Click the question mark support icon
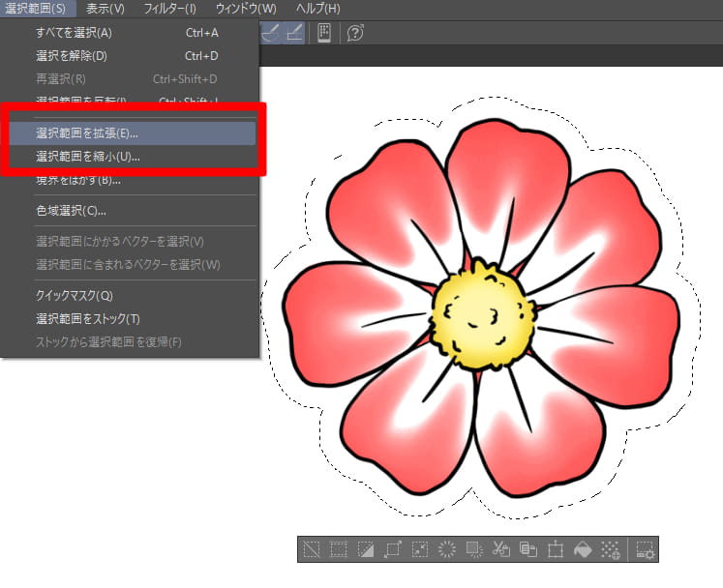The width and height of the screenshot is (723, 588). click(355, 33)
